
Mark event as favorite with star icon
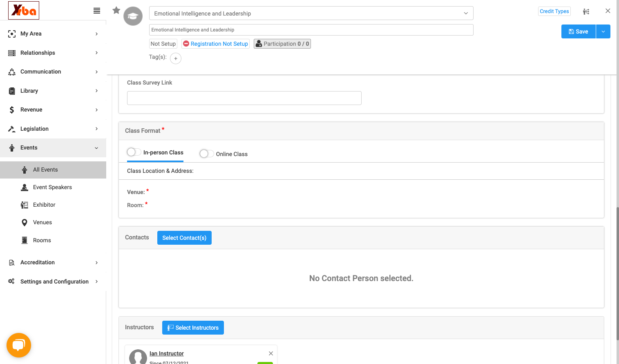pos(116,10)
